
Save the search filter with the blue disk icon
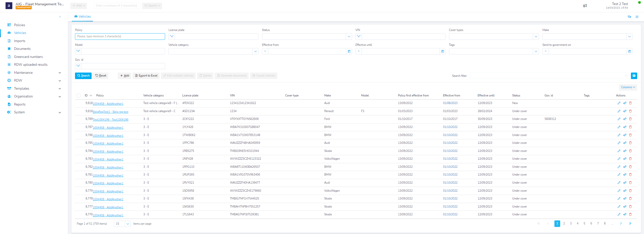click(634, 76)
